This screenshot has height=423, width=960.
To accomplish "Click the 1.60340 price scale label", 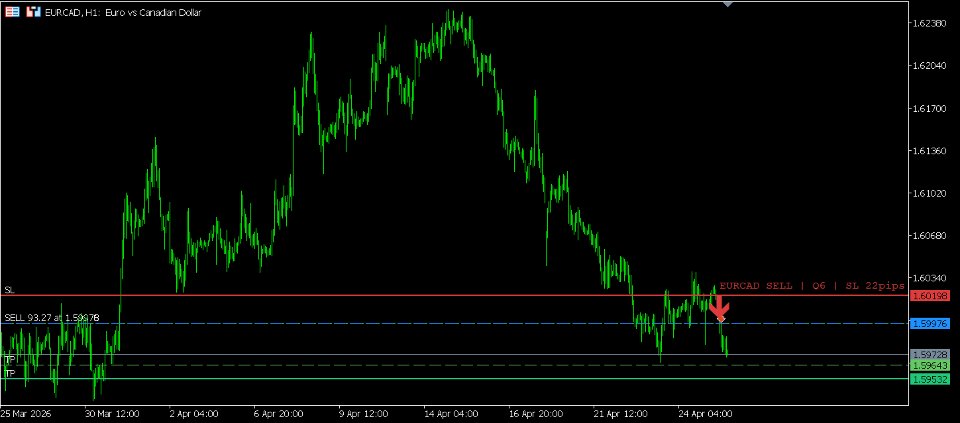I will coord(929,278).
